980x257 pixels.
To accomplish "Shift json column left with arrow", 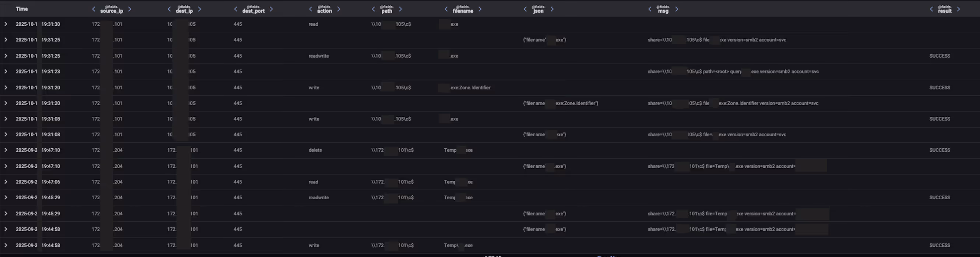I will [525, 9].
